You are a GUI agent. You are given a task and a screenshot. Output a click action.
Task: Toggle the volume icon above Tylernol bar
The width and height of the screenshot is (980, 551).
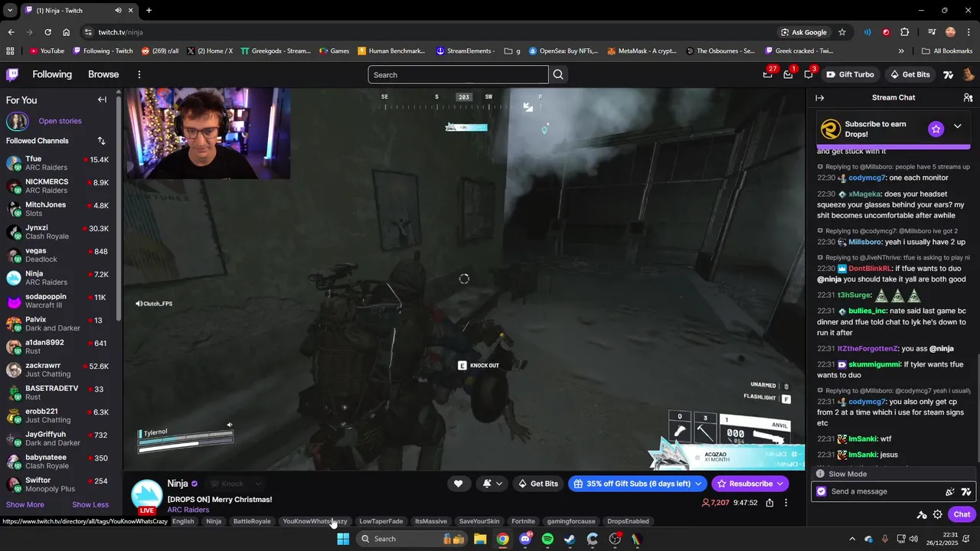[229, 425]
